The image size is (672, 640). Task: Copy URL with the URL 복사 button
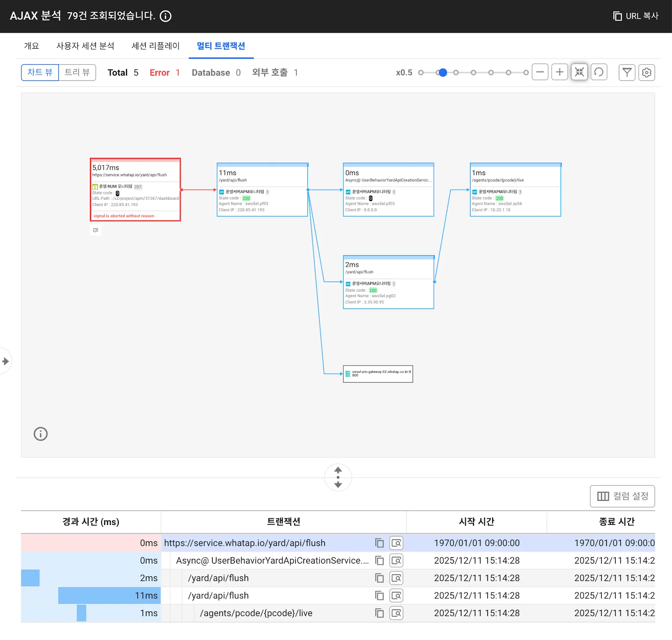click(636, 16)
